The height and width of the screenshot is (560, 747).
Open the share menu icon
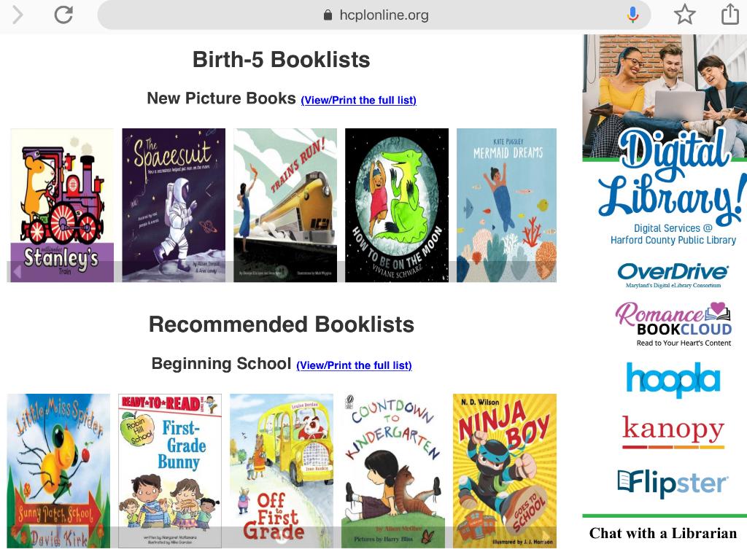(x=729, y=15)
